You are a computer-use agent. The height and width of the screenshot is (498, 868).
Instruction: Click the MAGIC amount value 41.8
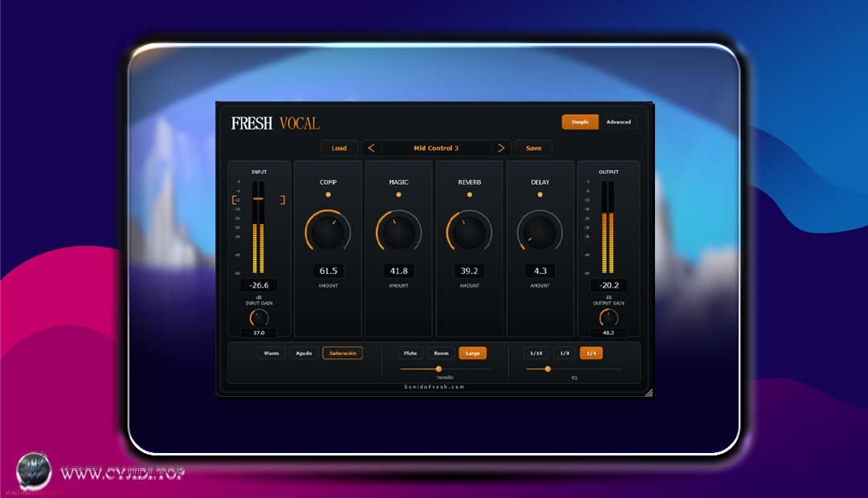[x=399, y=271]
